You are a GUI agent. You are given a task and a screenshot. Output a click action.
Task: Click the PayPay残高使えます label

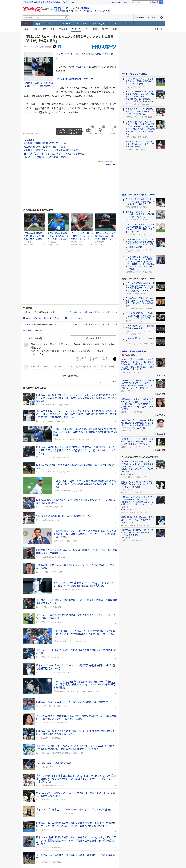click(x=132, y=355)
